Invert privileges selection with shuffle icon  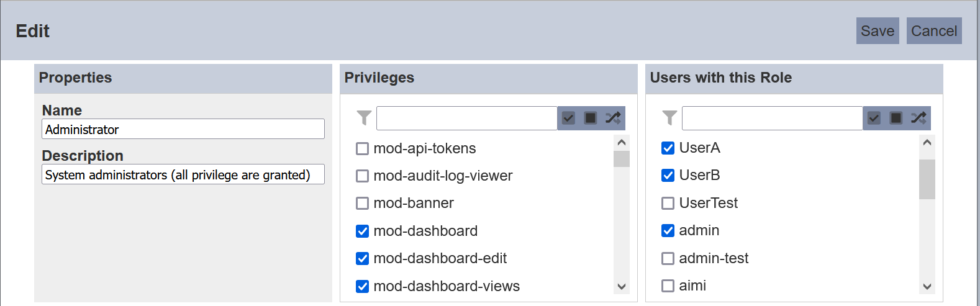(613, 118)
